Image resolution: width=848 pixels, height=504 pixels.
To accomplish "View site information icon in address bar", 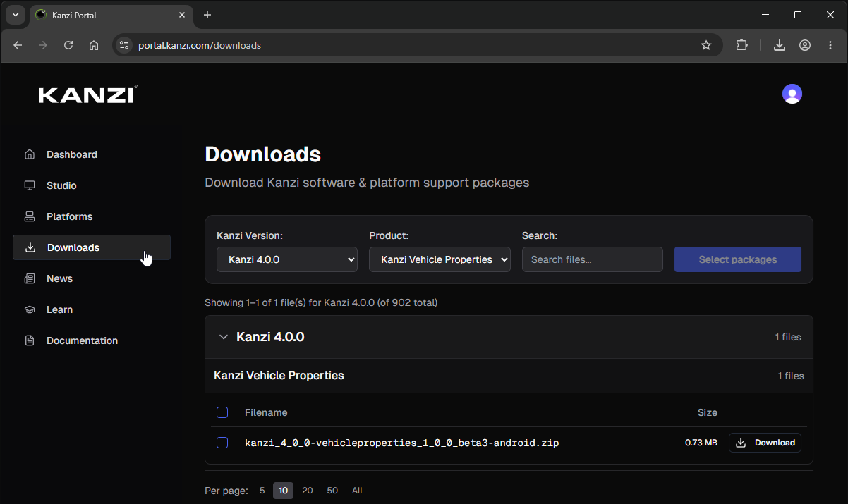I will point(124,45).
